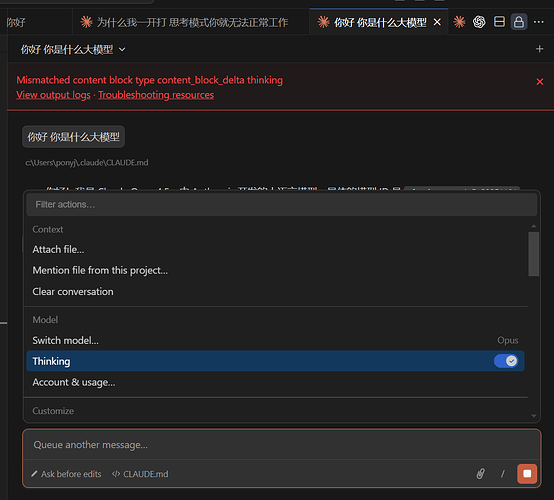This screenshot has width=554, height=500.
Task: Click the CLAUDE.md file path text
Action: (x=87, y=163)
